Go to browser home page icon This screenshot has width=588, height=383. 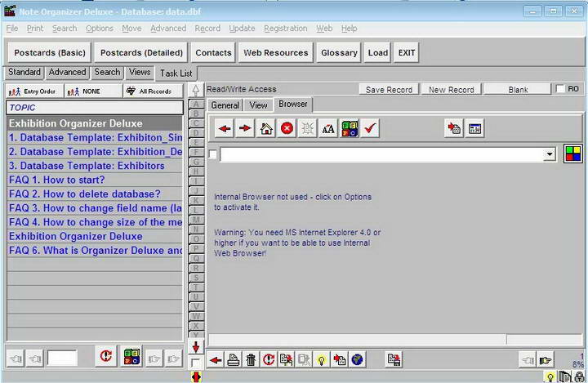click(x=266, y=129)
